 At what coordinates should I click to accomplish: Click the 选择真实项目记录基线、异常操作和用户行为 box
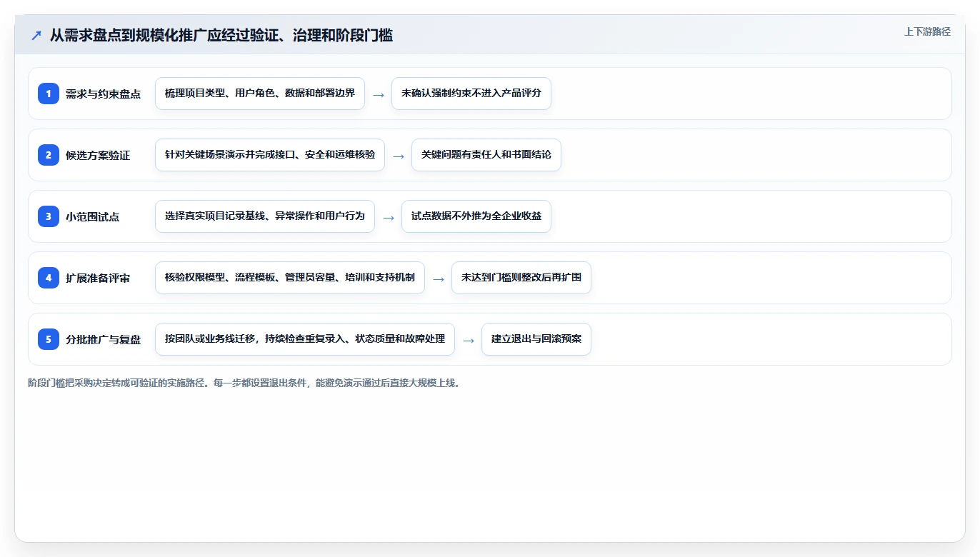(x=265, y=216)
